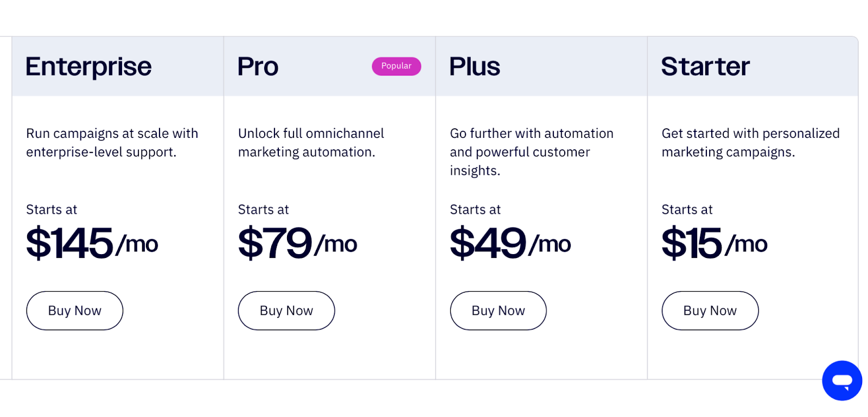Viewport: 868px width, 417px height.
Task: Click the Pro plan title
Action: coord(258,67)
